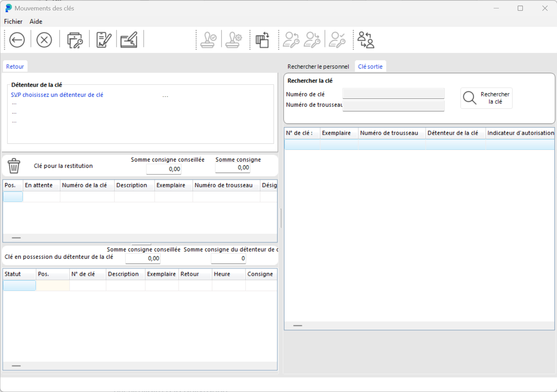Select the Clé sortie tab
This screenshot has height=392, width=557.
click(x=370, y=66)
